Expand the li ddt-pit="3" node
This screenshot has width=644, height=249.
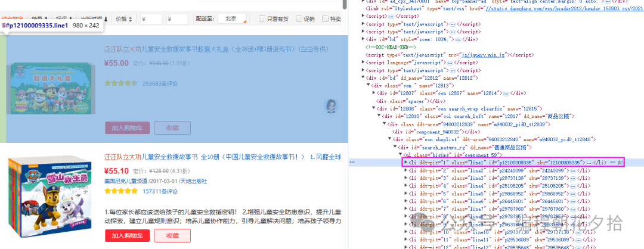406,178
